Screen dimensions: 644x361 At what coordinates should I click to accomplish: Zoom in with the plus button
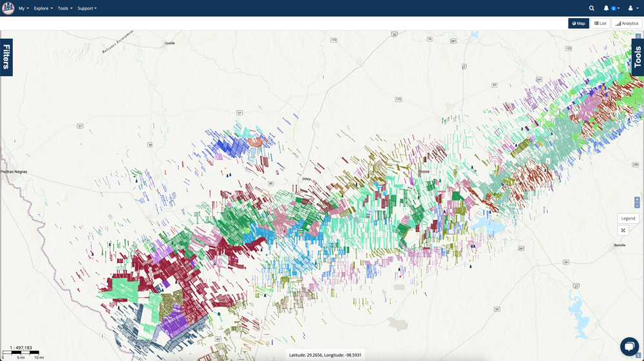pos(637,200)
